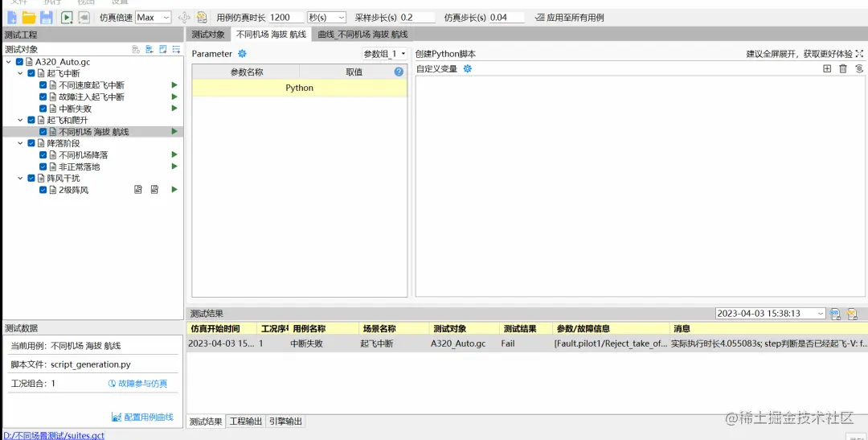
Task: Run the 不同机场降落 case play arrow
Action: [x=174, y=154]
